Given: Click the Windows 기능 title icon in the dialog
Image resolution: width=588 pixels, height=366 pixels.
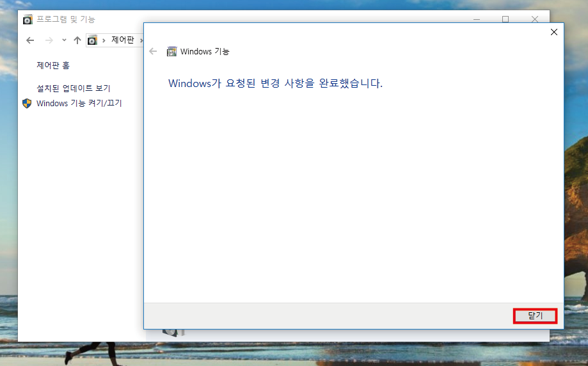Looking at the screenshot, I should point(171,51).
